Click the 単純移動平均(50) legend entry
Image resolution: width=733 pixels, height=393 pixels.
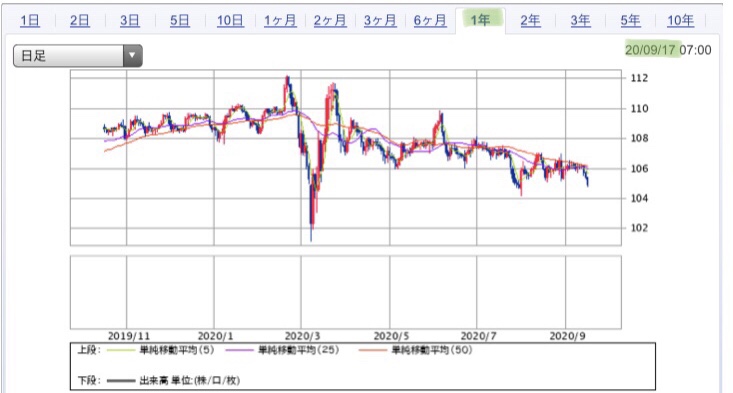point(431,350)
